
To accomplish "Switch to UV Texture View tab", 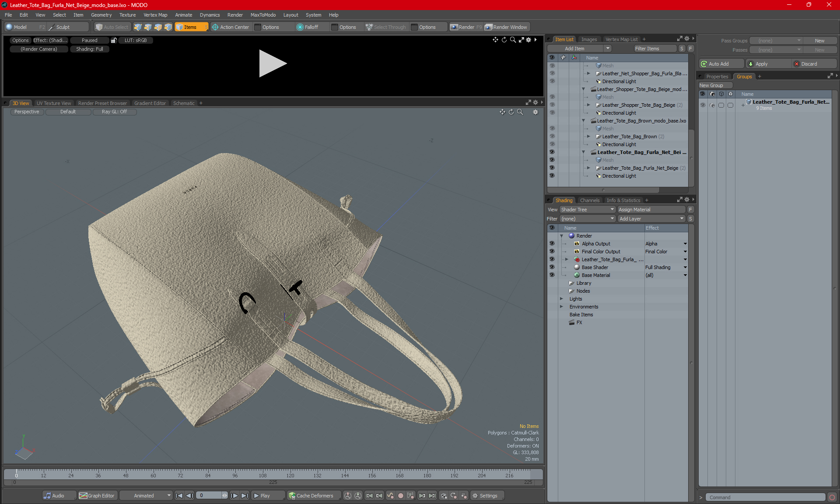I will [54, 103].
